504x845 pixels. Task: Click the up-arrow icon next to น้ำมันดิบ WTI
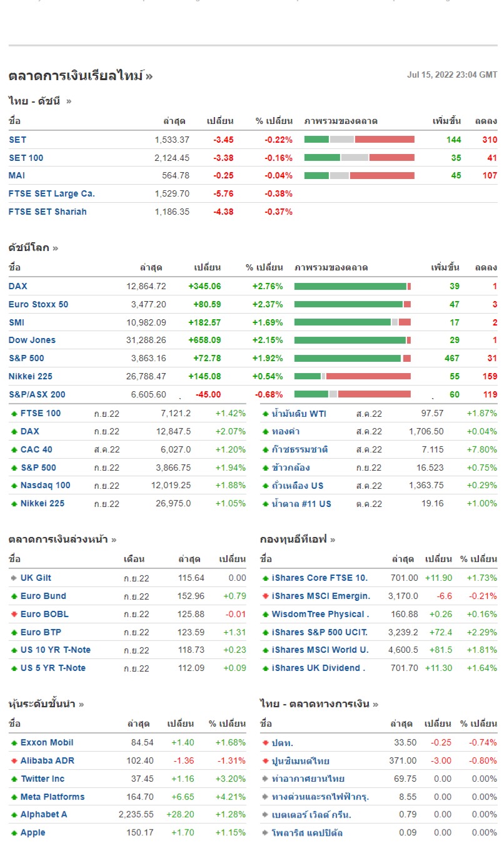tap(266, 414)
